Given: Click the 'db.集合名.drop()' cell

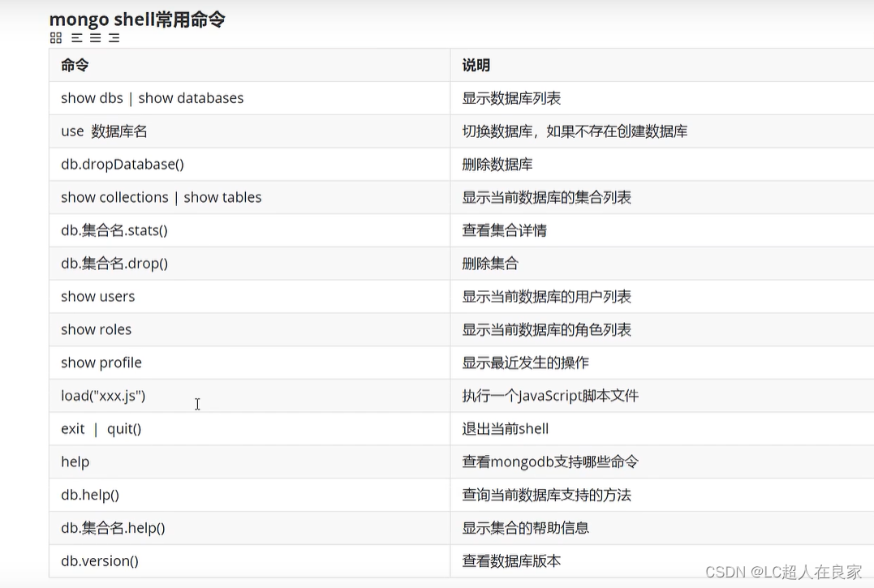Looking at the screenshot, I should [250, 264].
